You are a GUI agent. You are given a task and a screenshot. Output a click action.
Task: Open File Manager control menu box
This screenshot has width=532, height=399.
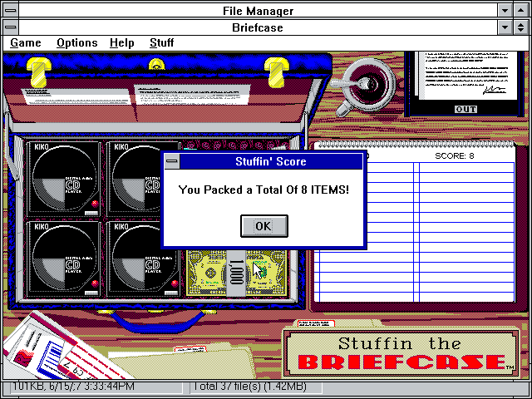click(11, 10)
